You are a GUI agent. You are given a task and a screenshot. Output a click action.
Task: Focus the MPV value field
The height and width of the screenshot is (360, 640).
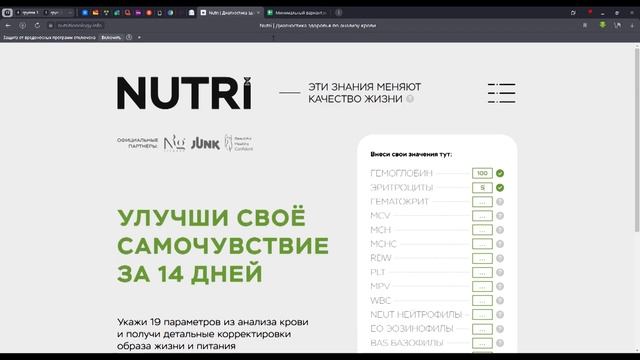[482, 287]
